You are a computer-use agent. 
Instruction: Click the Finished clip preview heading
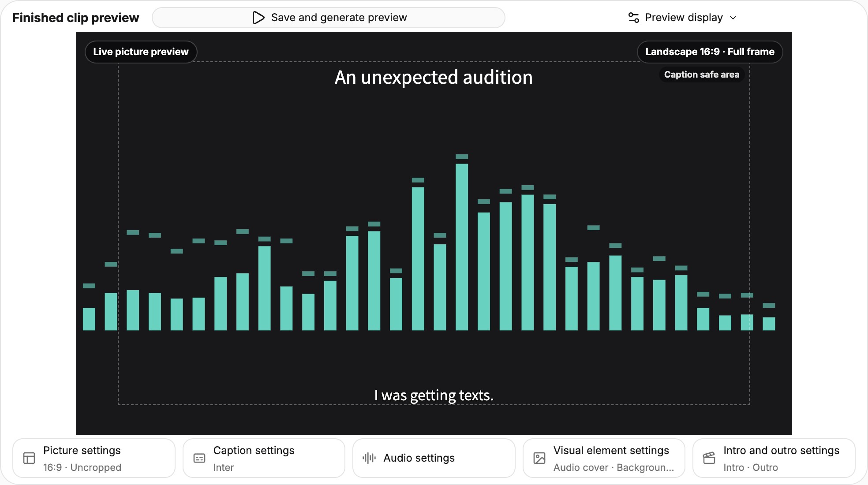pyautogui.click(x=75, y=18)
